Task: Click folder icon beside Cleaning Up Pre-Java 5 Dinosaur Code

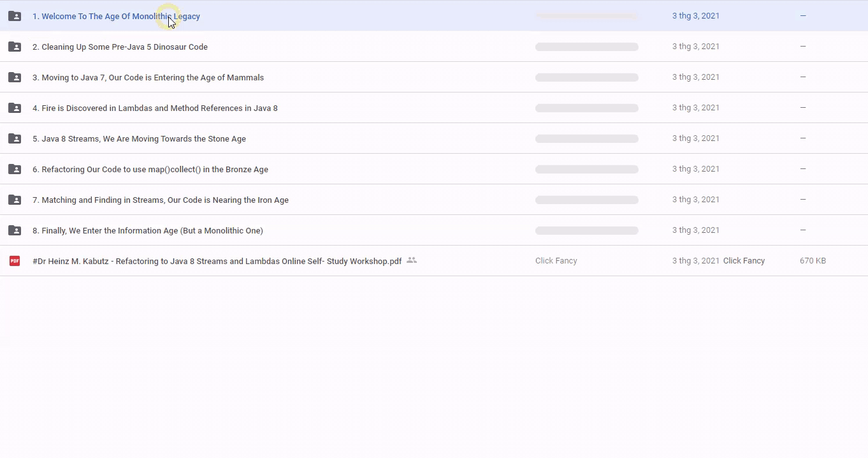Action: click(15, 47)
